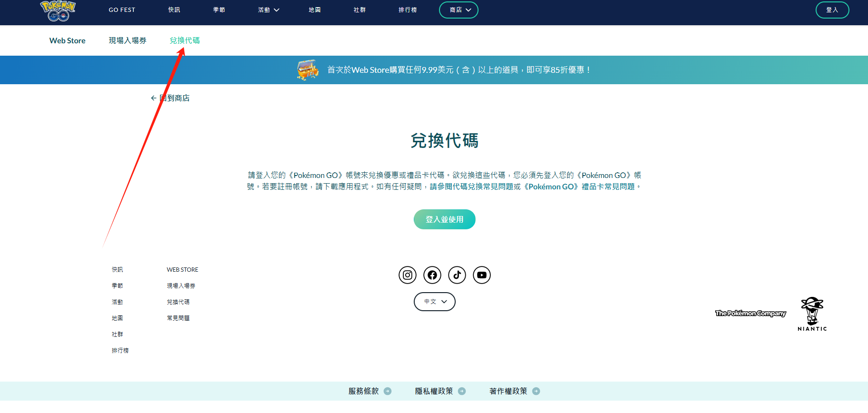
Task: Open the YouTube social icon
Action: tap(482, 275)
